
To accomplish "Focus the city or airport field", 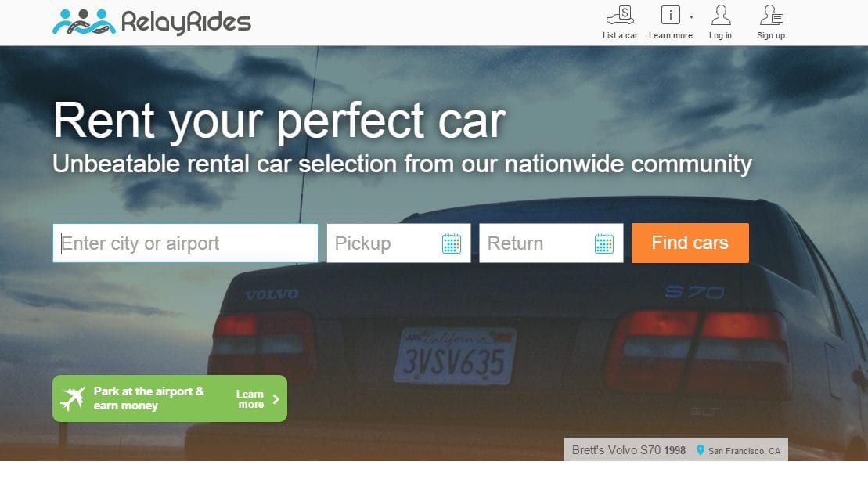I will (x=185, y=243).
